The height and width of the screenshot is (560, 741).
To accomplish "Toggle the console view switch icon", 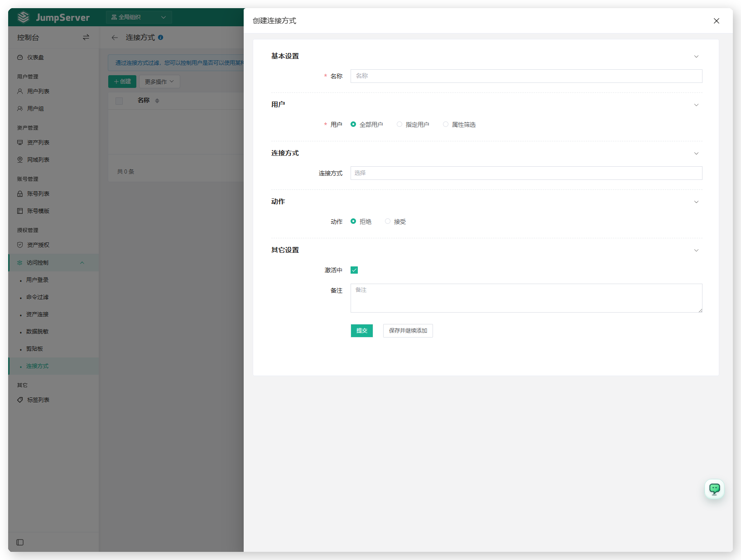I will [86, 38].
